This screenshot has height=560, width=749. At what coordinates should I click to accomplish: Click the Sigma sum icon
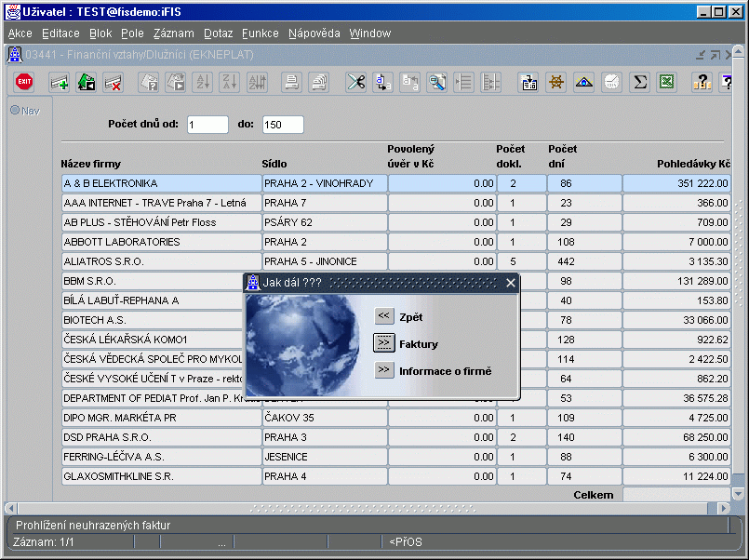pos(639,82)
